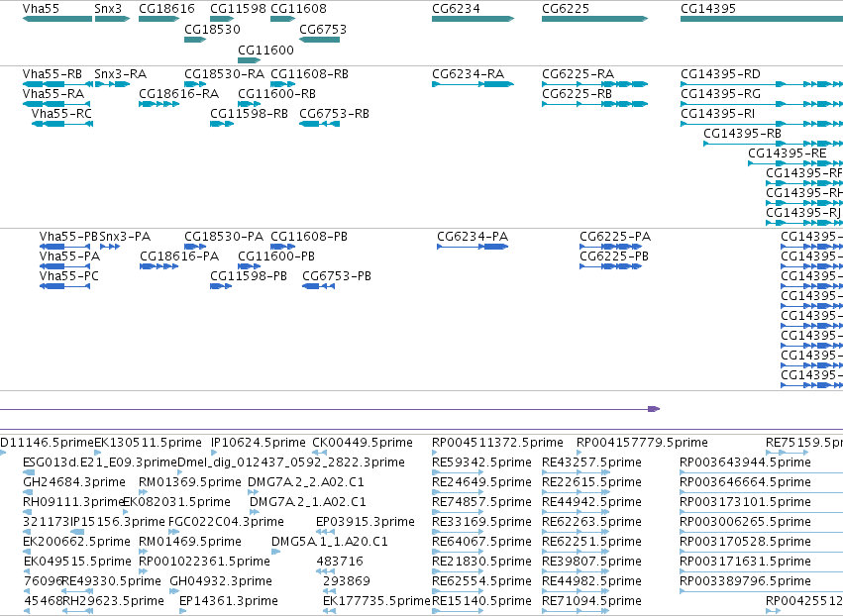Select the CG14395-RD transcript label

point(721,74)
